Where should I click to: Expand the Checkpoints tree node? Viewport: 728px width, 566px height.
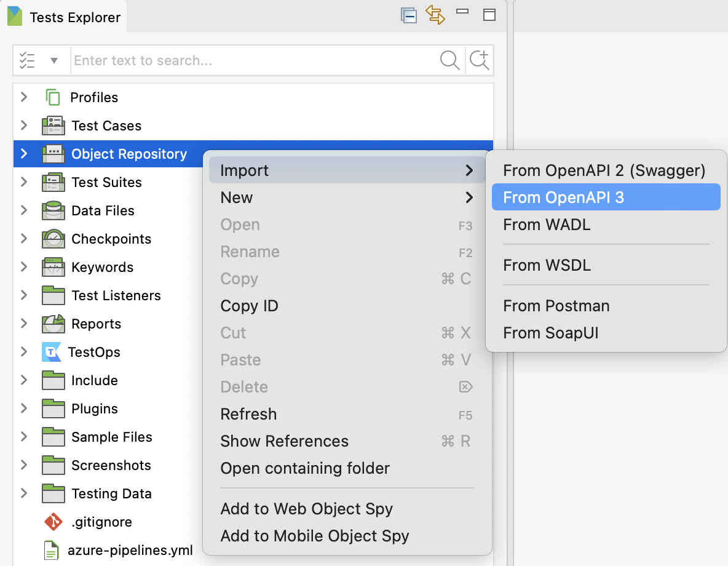[24, 238]
